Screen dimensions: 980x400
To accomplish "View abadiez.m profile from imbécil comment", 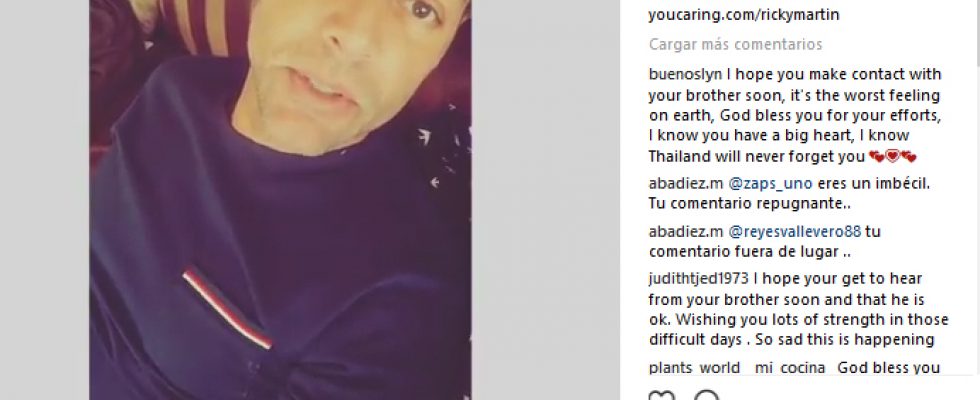I will point(686,184).
